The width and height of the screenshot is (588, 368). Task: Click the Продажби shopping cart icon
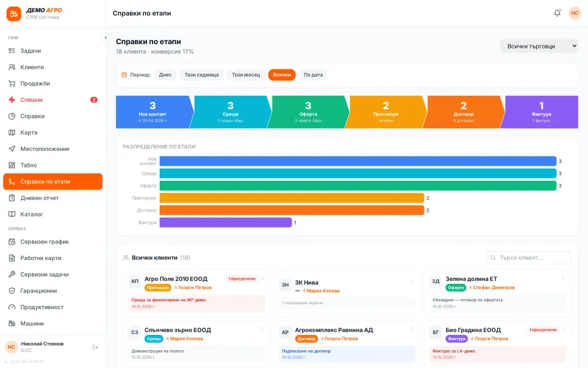[x=12, y=83]
